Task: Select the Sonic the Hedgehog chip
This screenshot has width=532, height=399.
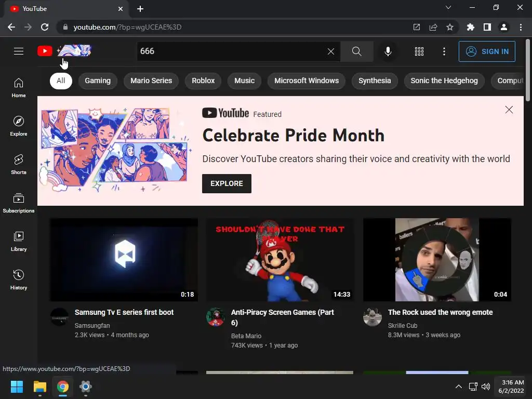Action: (x=444, y=81)
